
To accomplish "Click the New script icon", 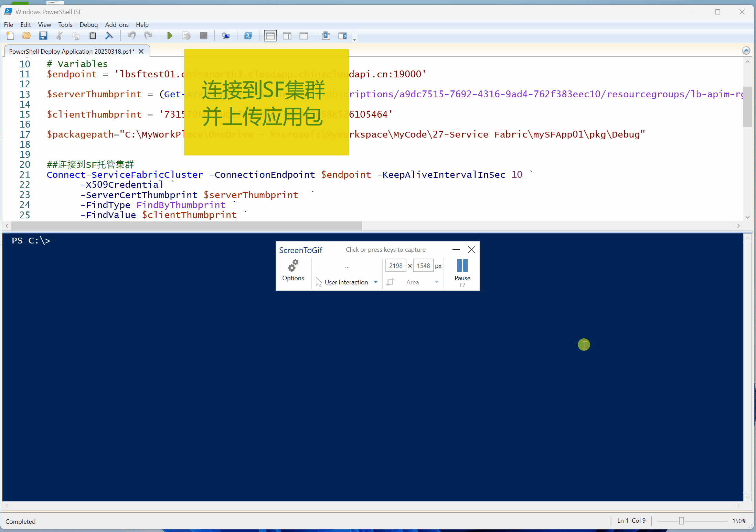I will click(10, 36).
